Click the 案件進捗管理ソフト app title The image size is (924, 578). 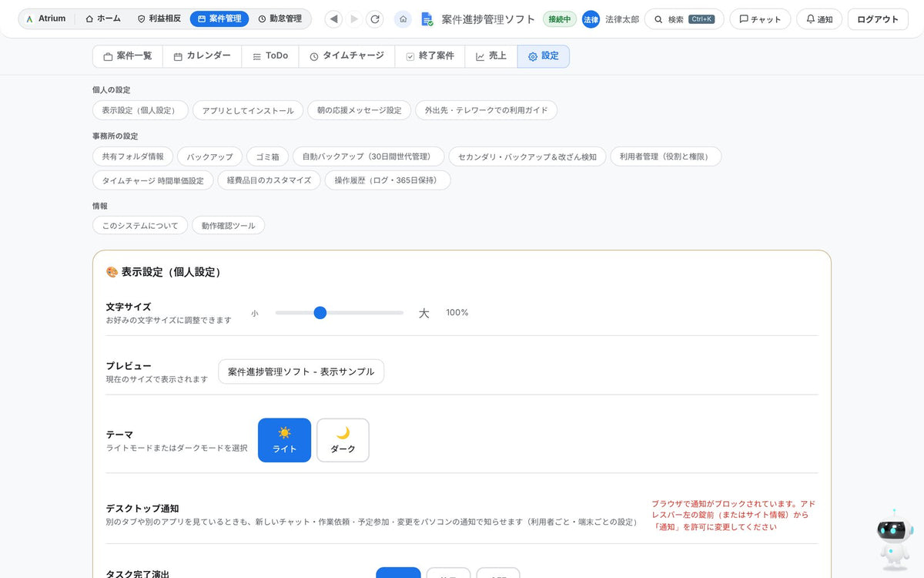click(x=488, y=19)
